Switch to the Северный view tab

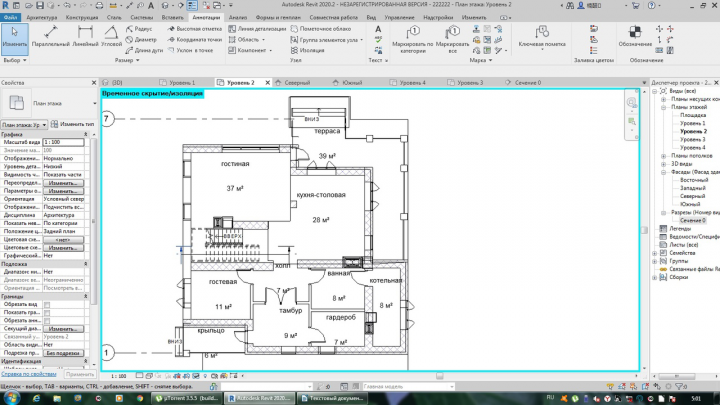click(297, 83)
